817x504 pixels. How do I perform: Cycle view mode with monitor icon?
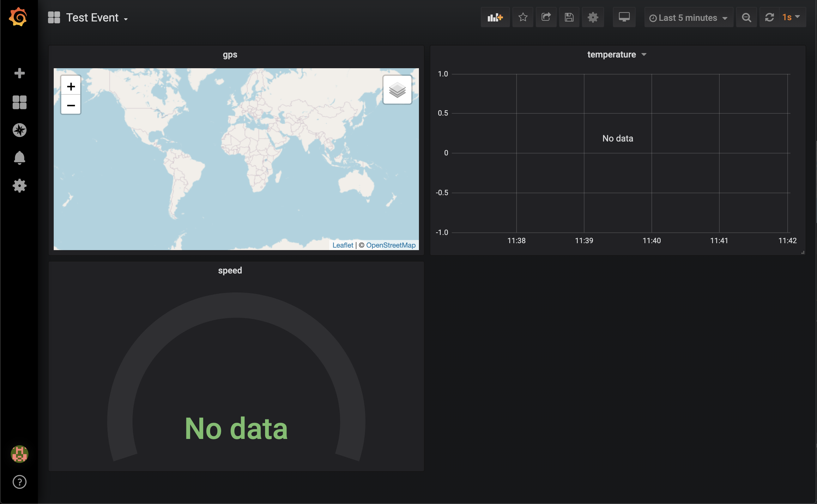click(624, 17)
